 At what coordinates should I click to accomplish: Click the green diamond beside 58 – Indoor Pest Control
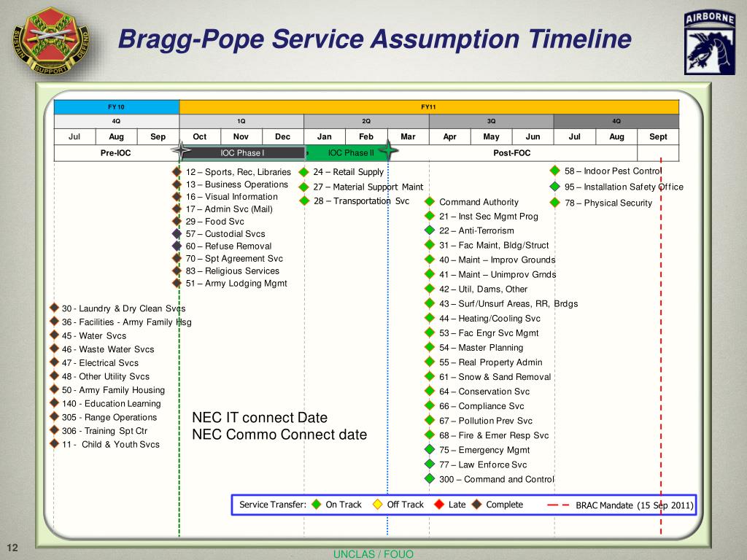tap(554, 171)
